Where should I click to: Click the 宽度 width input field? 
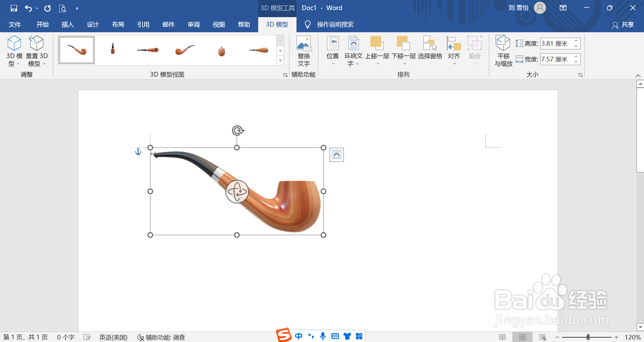point(556,59)
